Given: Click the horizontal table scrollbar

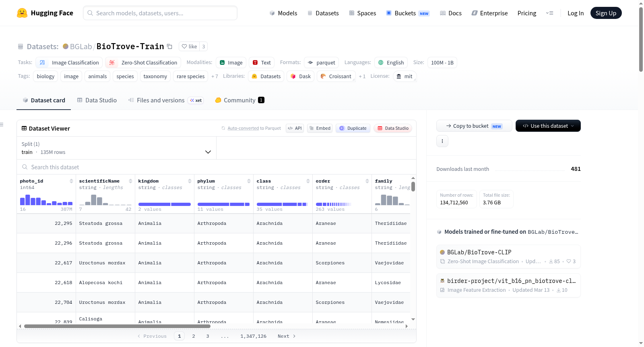Looking at the screenshot, I should [117, 326].
